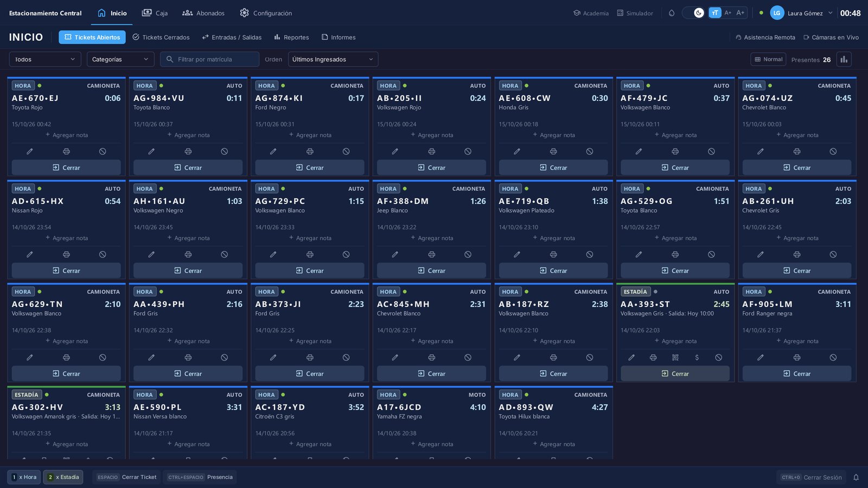Select the largest A+ text size
Screen dimensions: 868x488
pyautogui.click(x=741, y=13)
